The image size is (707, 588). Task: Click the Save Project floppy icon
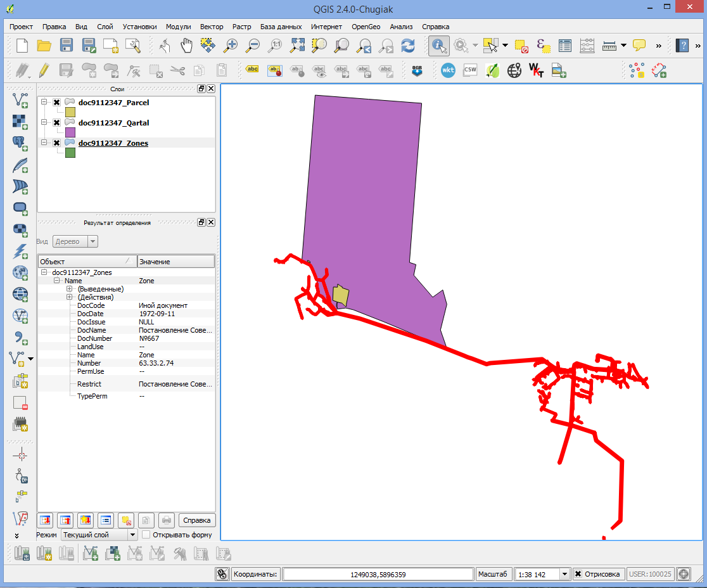coord(67,46)
